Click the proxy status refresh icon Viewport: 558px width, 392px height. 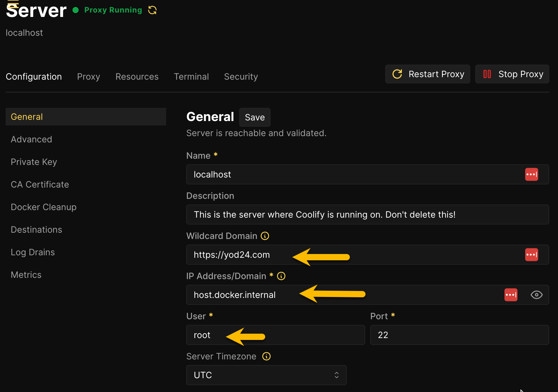tap(152, 10)
